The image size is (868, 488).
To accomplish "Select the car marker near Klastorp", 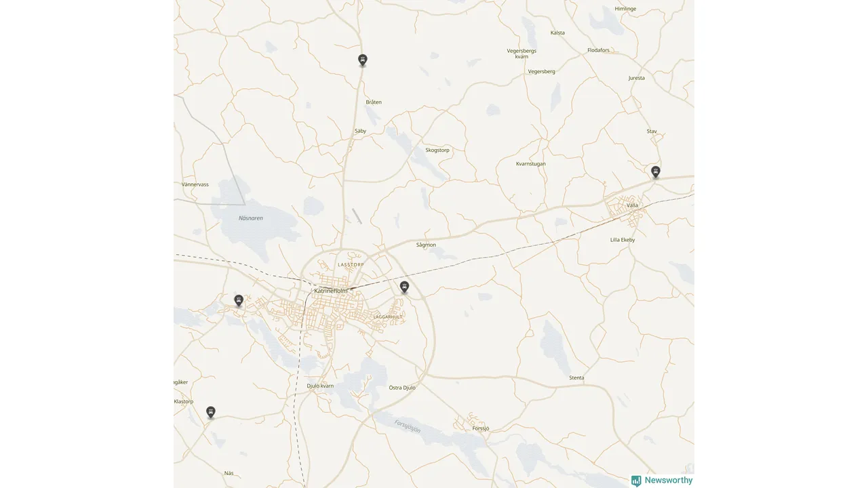I will click(211, 413).
